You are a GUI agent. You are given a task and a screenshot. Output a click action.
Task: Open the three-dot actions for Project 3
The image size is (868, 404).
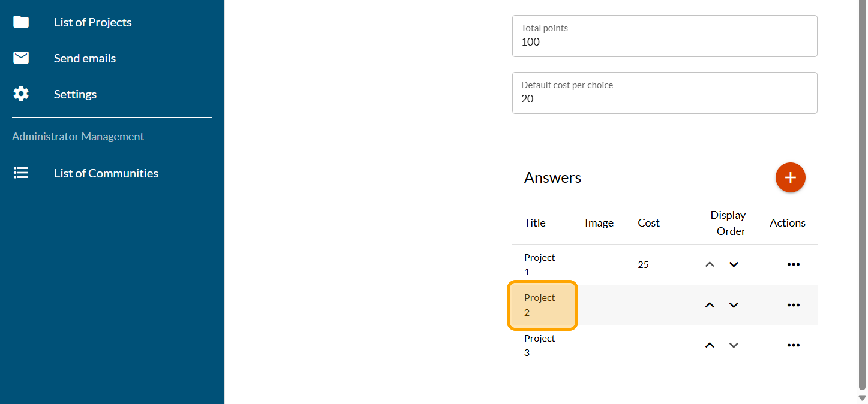pyautogui.click(x=793, y=345)
